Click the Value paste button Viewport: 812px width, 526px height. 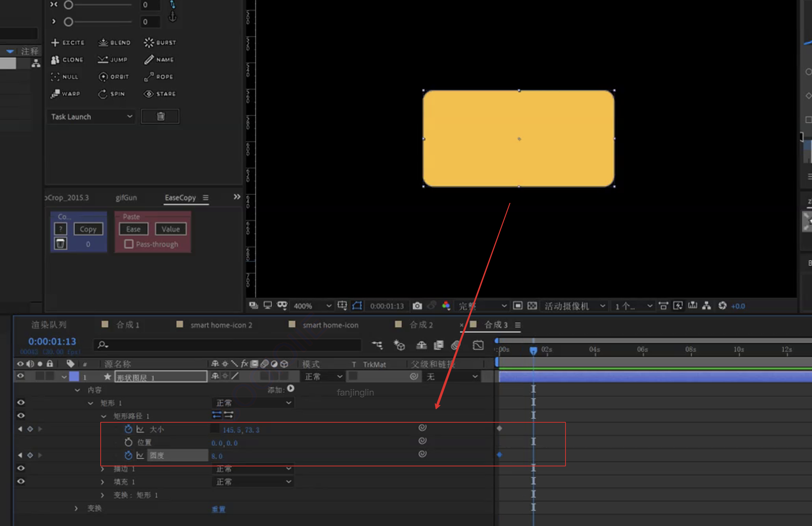tap(171, 229)
